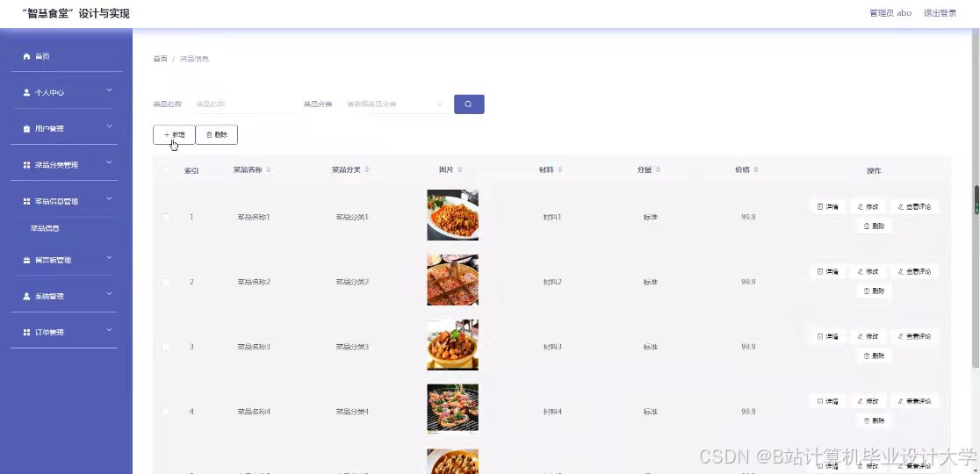Check the checkbox for row 菜品名称1
This screenshot has width=980, height=474.
click(x=166, y=217)
